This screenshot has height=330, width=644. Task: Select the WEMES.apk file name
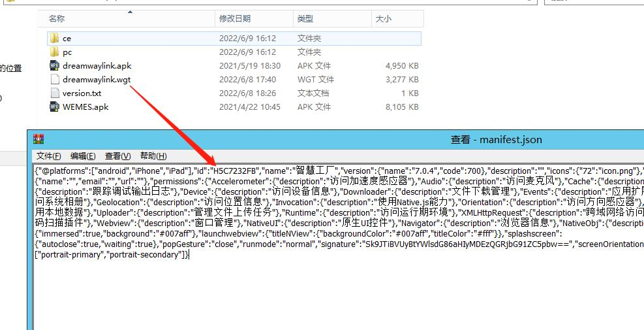pos(85,107)
